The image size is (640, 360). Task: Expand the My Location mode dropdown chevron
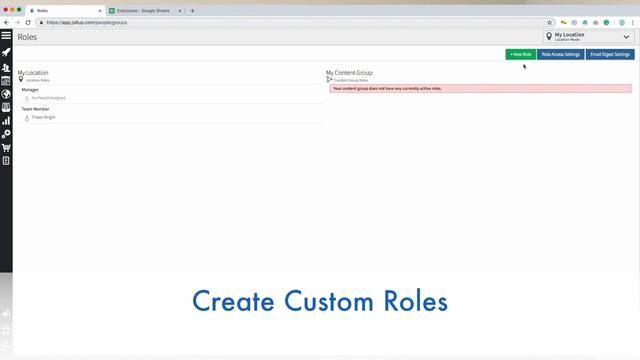click(x=626, y=37)
